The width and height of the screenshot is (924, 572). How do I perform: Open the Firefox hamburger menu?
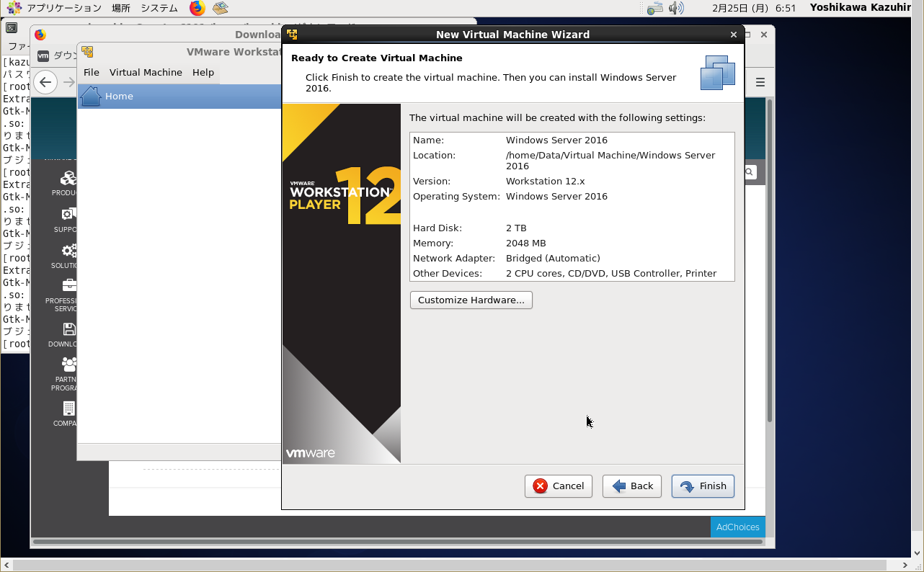point(760,82)
